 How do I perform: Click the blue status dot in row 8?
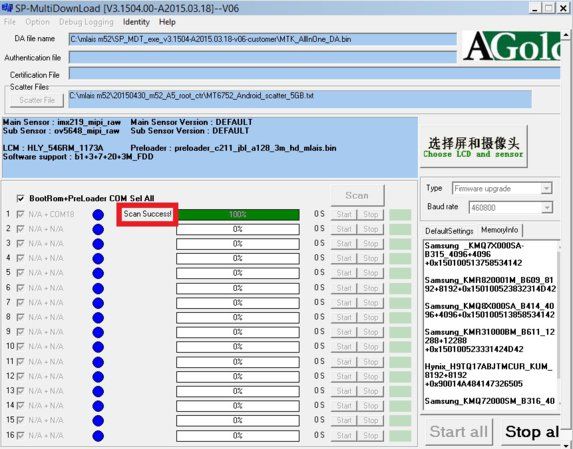point(98,317)
